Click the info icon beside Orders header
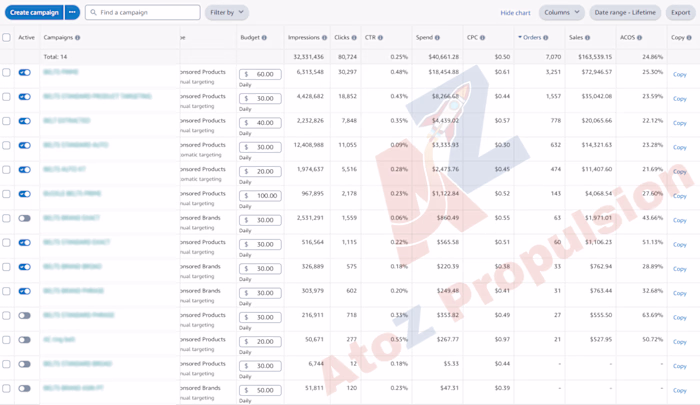 [x=546, y=38]
